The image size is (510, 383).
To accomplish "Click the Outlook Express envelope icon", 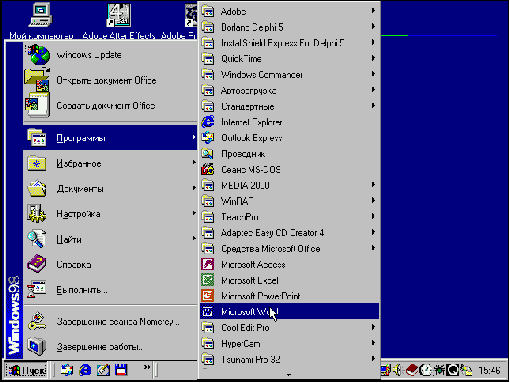I will coord(208,137).
